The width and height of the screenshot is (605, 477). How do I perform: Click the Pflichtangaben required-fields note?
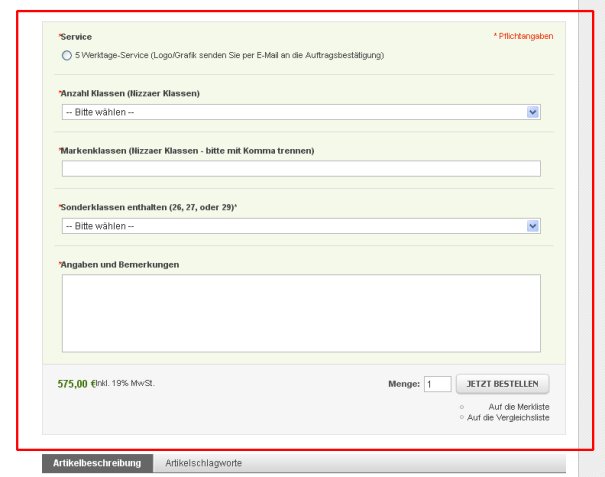523,36
